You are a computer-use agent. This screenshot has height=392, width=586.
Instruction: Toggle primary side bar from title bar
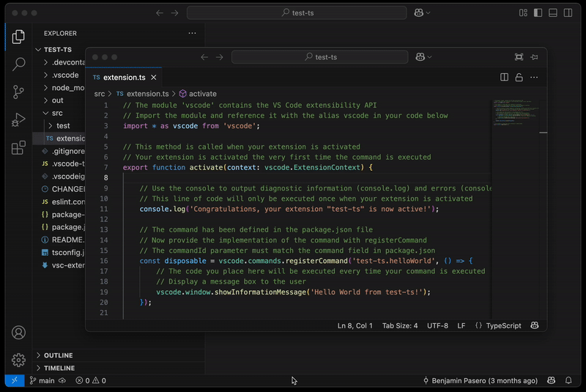(538, 13)
